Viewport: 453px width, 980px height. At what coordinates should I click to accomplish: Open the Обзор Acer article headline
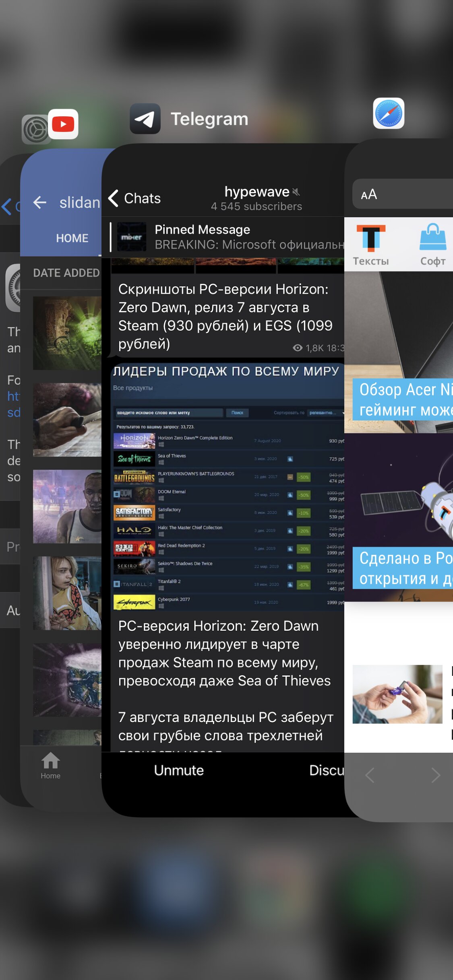click(403, 399)
